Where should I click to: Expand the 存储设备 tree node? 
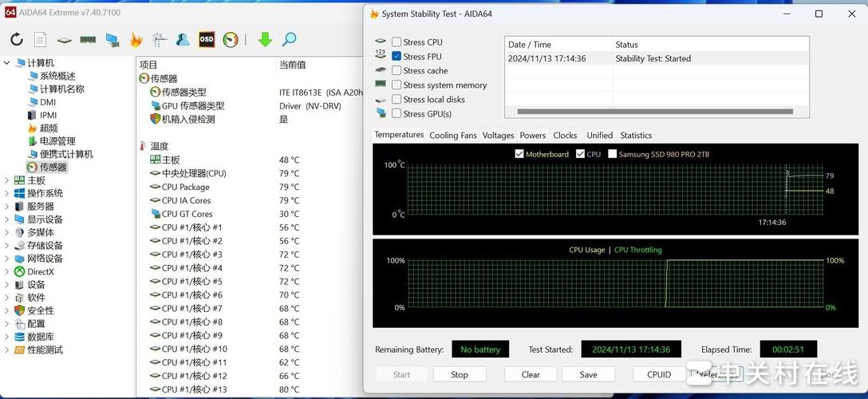6,246
